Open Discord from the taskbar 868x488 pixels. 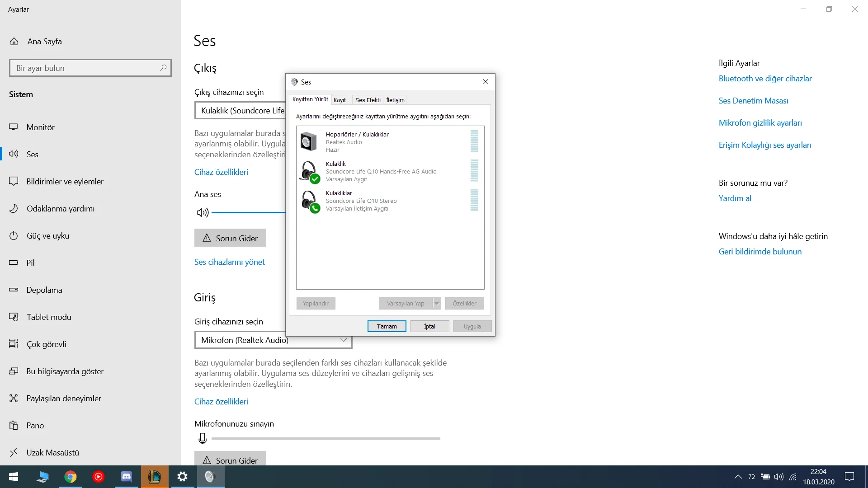pyautogui.click(x=127, y=477)
